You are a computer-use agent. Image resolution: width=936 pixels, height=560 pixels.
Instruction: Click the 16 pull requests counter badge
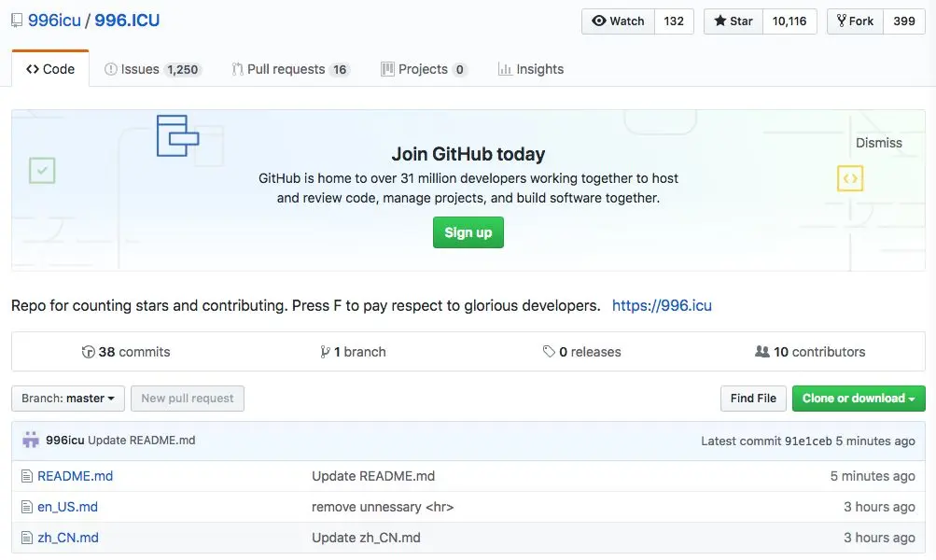click(x=340, y=70)
